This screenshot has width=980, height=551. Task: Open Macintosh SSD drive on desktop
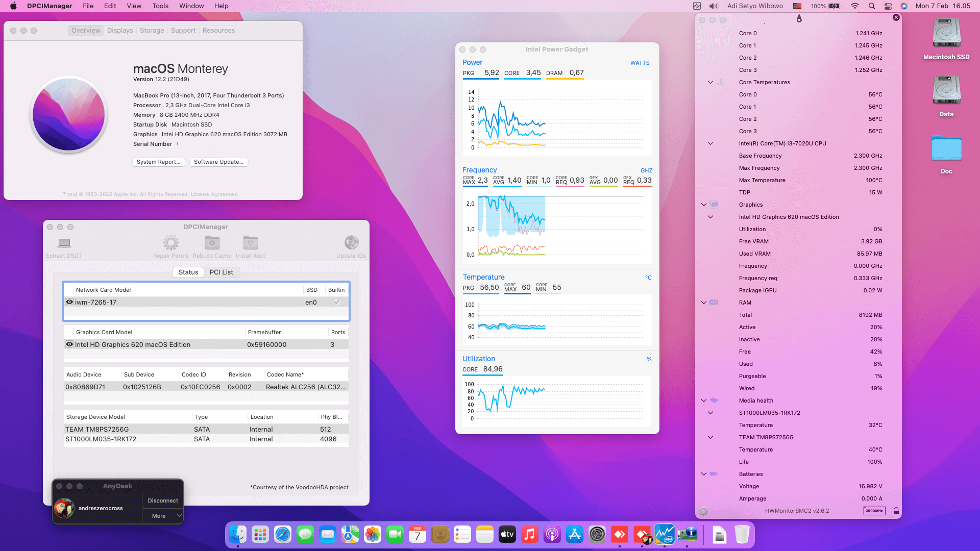(946, 39)
